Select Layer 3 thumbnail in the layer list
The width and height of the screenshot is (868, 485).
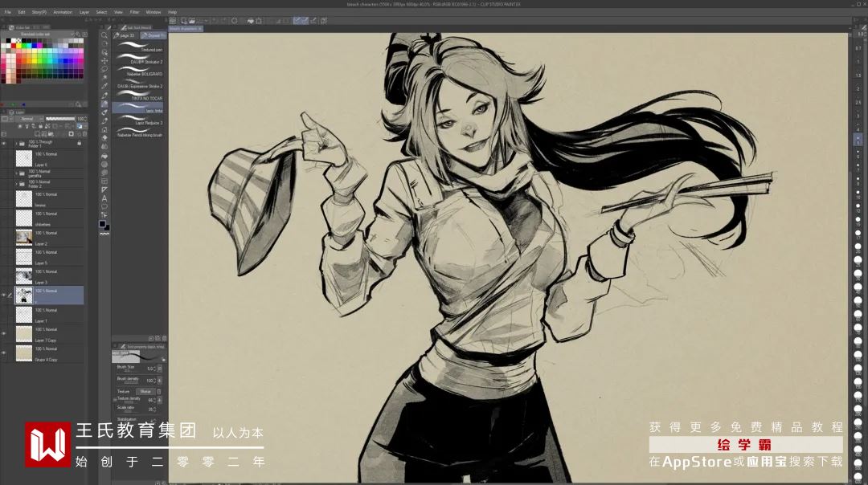point(24,276)
